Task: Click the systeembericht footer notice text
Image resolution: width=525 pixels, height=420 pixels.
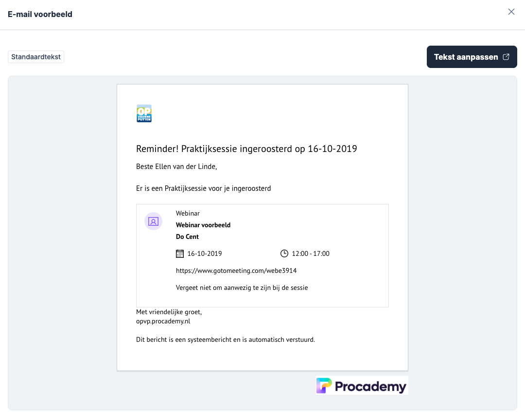Action: point(226,339)
